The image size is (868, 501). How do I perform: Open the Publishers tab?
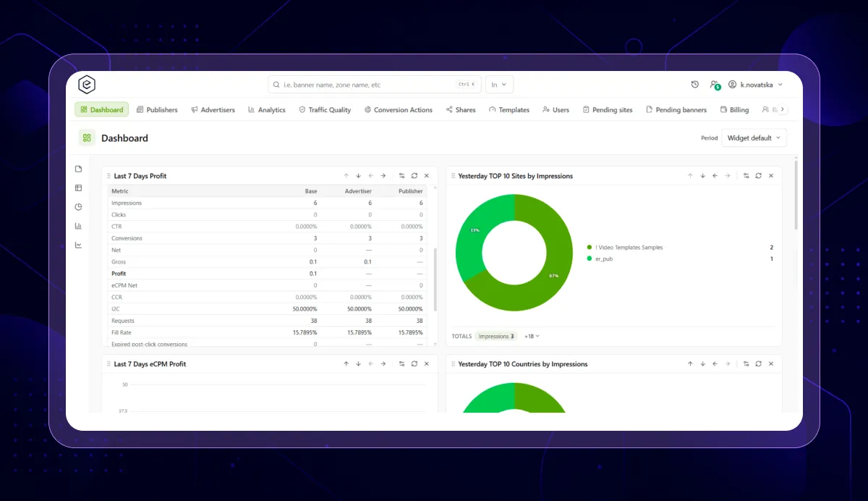[x=157, y=110]
